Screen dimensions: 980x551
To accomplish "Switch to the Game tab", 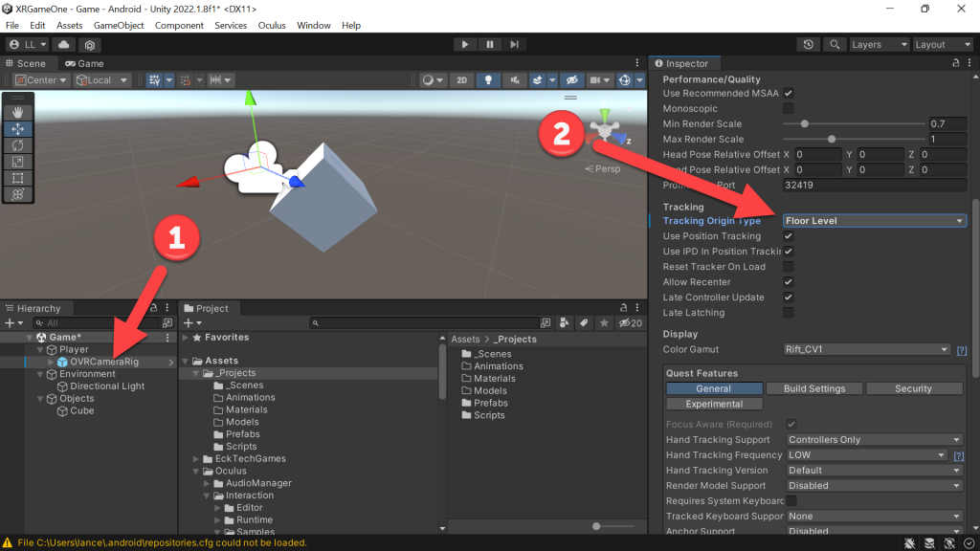I will pyautogui.click(x=84, y=63).
